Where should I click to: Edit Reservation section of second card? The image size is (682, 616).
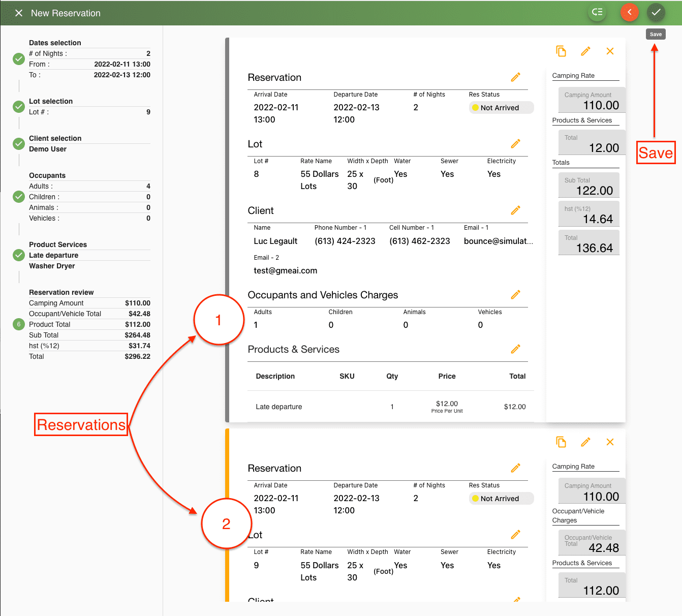pos(515,468)
